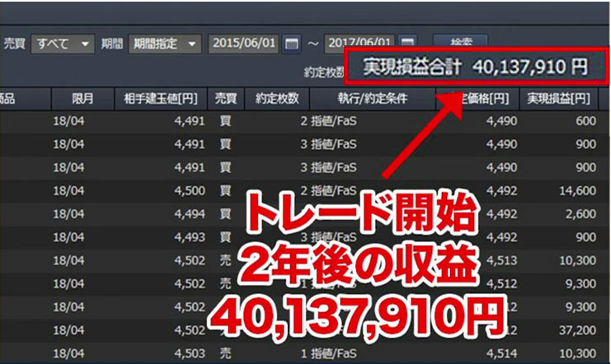
Task: Open the start date calendar picker icon
Action: coord(292,43)
